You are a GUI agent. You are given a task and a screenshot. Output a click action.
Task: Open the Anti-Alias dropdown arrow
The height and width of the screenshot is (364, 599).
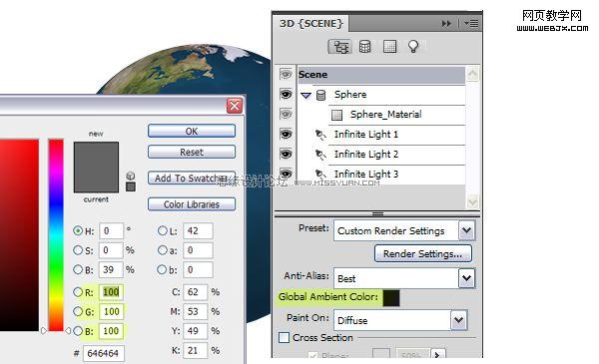467,278
